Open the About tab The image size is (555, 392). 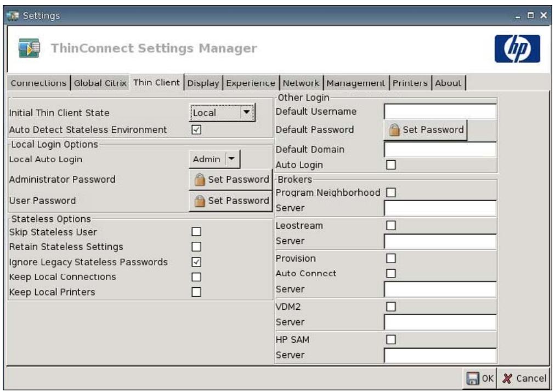(448, 83)
